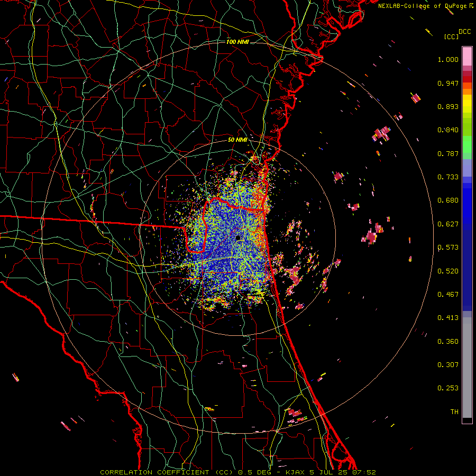Pick the bright blue swatch beside 0.680
476x476 pixels.
pos(467,204)
